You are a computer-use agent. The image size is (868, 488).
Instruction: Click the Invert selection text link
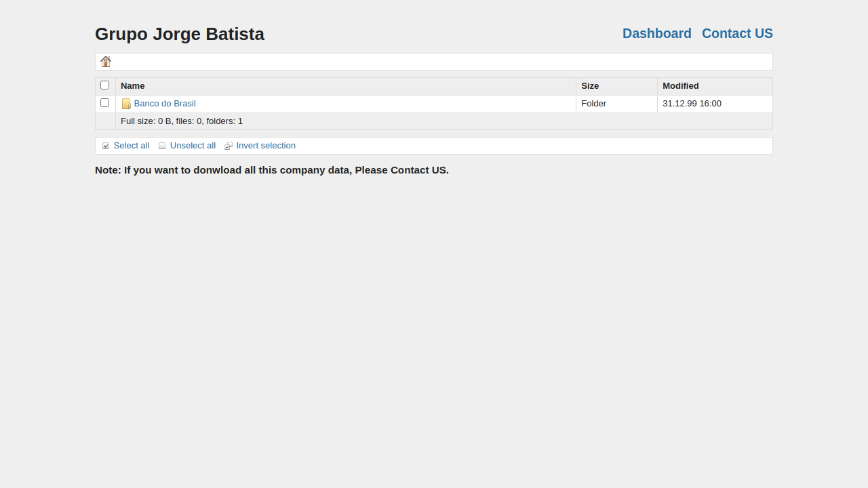pyautogui.click(x=266, y=146)
